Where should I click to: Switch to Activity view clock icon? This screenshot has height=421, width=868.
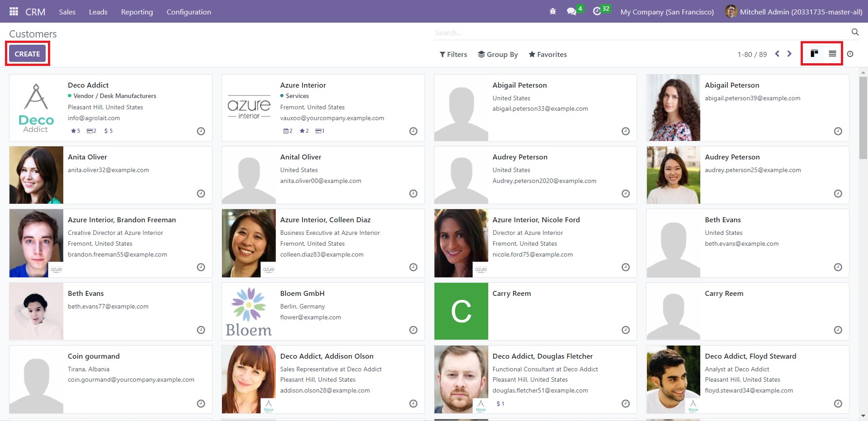click(x=850, y=54)
